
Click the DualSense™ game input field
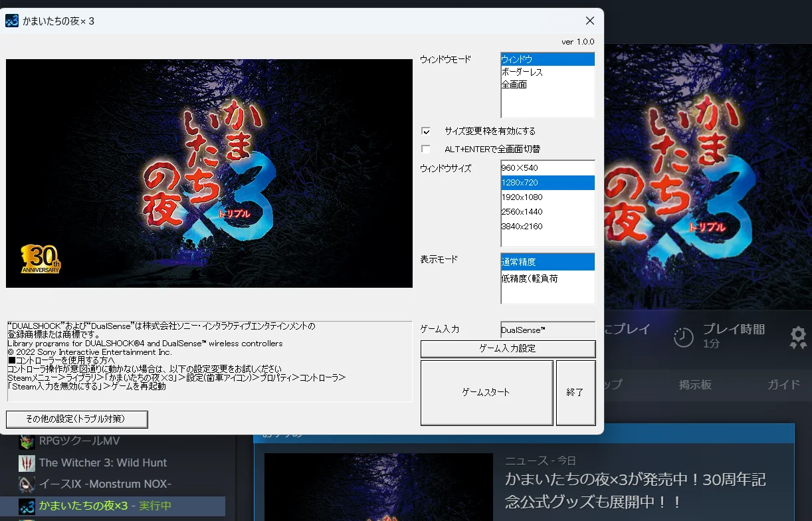click(x=548, y=330)
